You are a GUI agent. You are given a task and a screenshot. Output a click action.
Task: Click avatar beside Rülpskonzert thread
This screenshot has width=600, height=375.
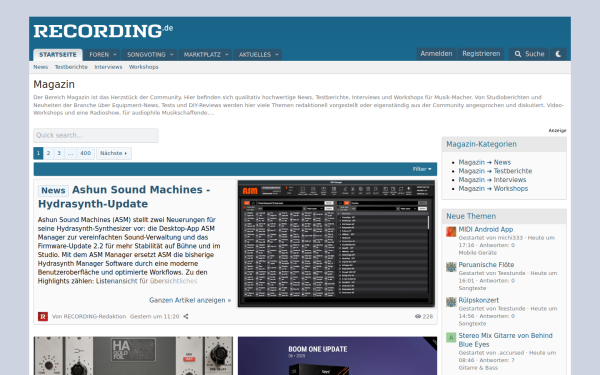pyautogui.click(x=451, y=302)
